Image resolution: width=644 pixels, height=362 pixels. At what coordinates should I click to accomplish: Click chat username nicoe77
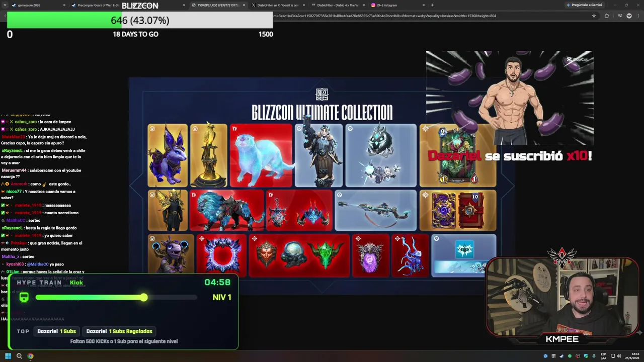[x=14, y=192]
